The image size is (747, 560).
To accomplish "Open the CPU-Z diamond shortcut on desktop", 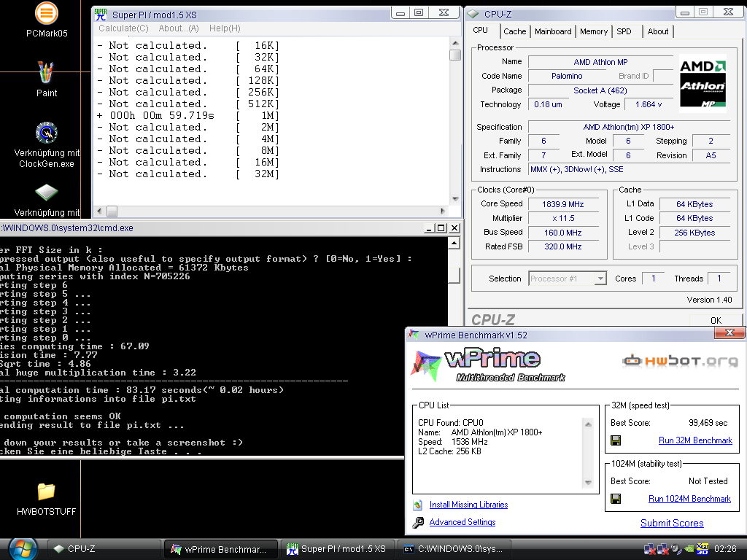I will (46, 192).
